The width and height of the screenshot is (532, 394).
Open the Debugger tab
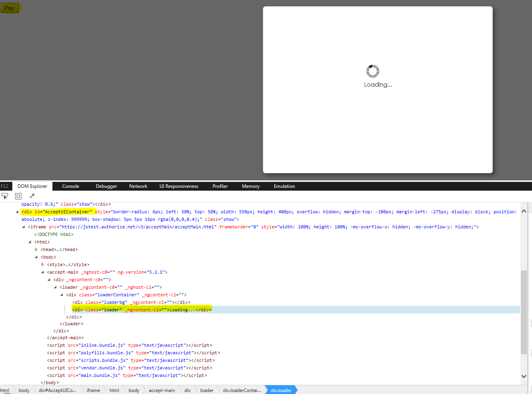[106, 186]
